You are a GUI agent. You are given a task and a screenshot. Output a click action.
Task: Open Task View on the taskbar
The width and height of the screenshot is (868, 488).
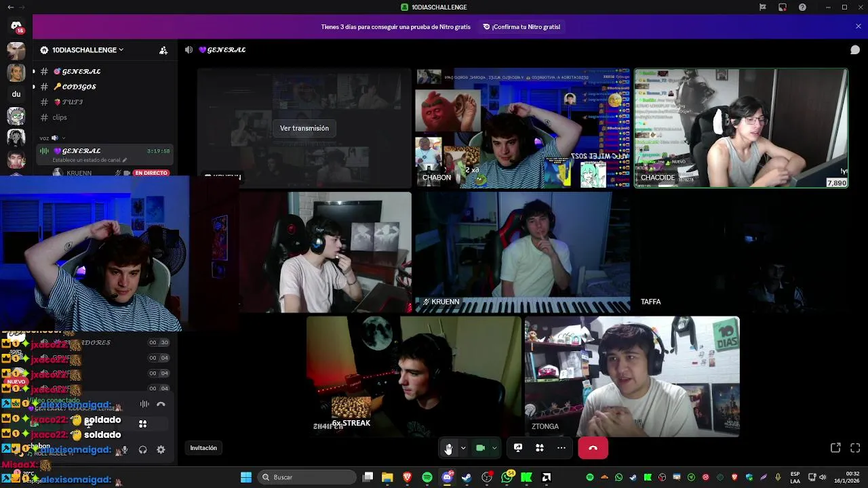(x=368, y=477)
